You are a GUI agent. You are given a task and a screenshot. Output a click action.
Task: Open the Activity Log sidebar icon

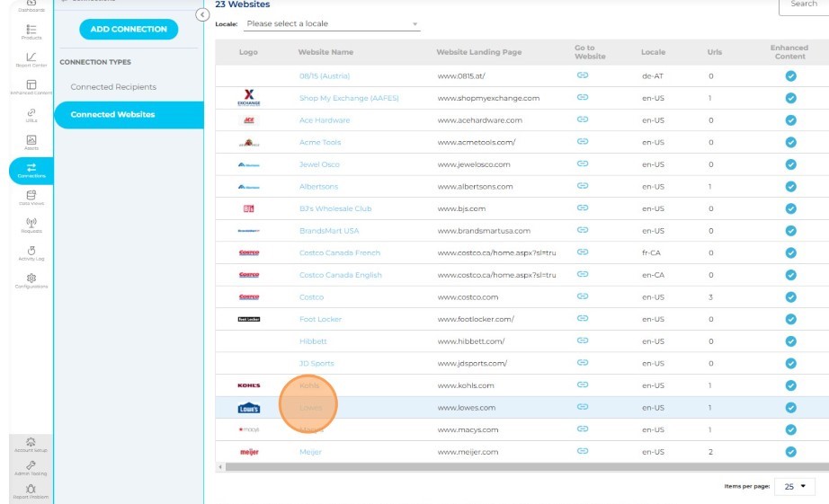(x=31, y=253)
